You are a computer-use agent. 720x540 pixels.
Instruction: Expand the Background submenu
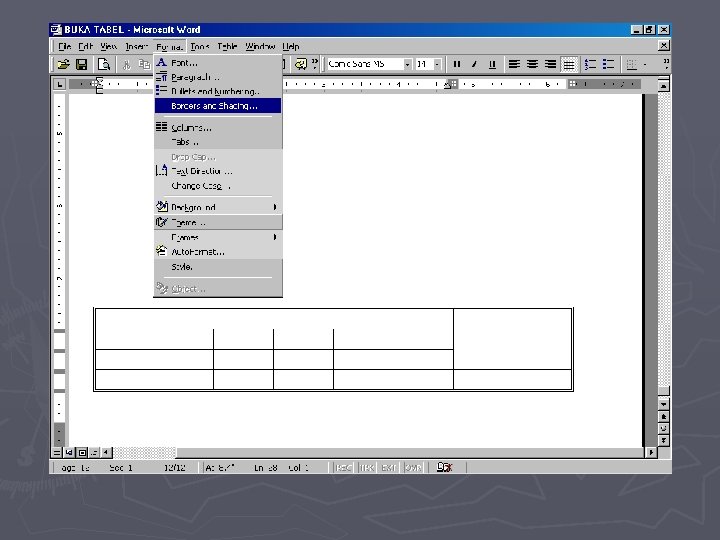(218, 207)
